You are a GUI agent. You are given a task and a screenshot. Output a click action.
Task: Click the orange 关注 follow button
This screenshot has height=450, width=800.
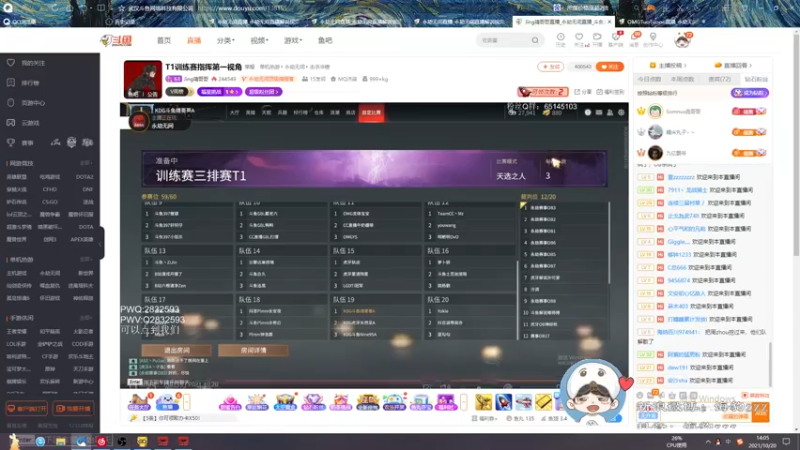point(610,67)
